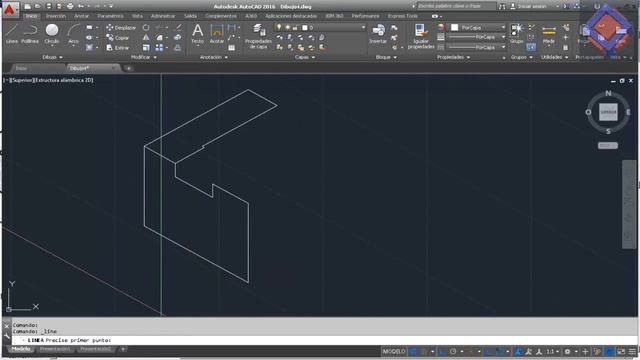Select the Línea draw tool
This screenshot has width=640, height=360.
12,34
